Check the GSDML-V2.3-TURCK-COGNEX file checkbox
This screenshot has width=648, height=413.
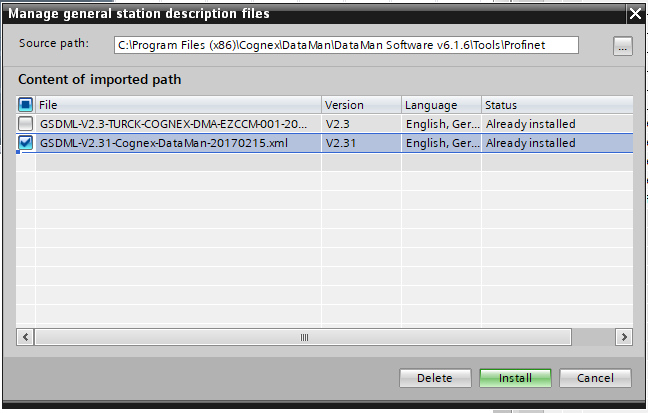(x=26, y=124)
